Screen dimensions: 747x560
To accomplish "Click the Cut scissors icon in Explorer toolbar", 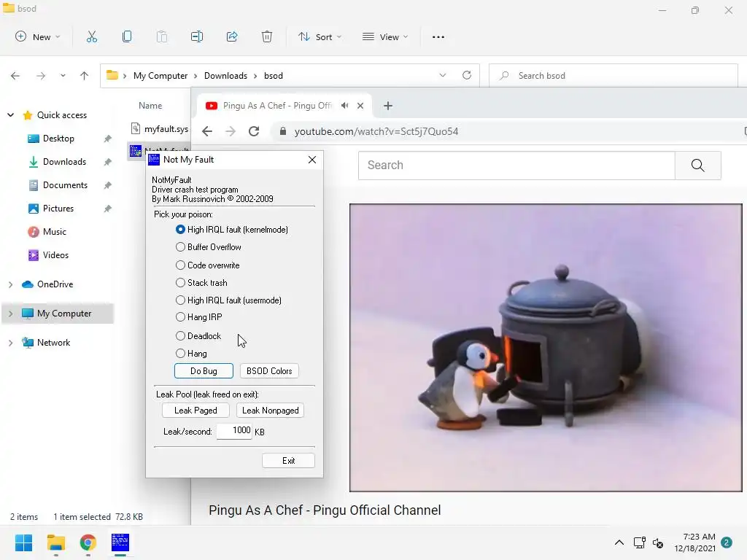I will tap(92, 36).
